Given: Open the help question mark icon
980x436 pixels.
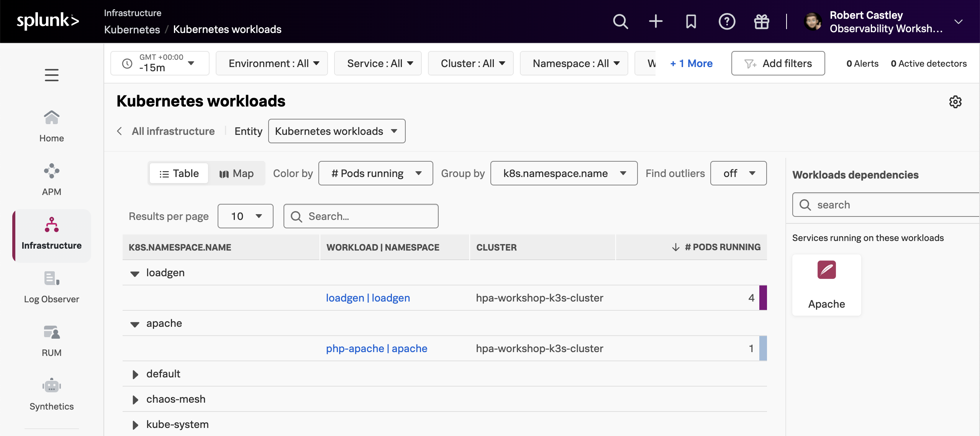Looking at the screenshot, I should [x=727, y=21].
